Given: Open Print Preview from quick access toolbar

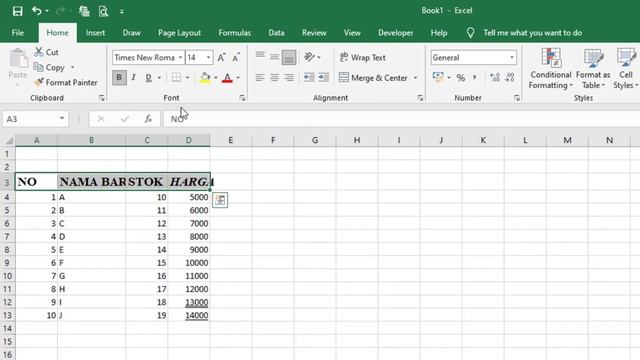Looking at the screenshot, I should pos(103,11).
